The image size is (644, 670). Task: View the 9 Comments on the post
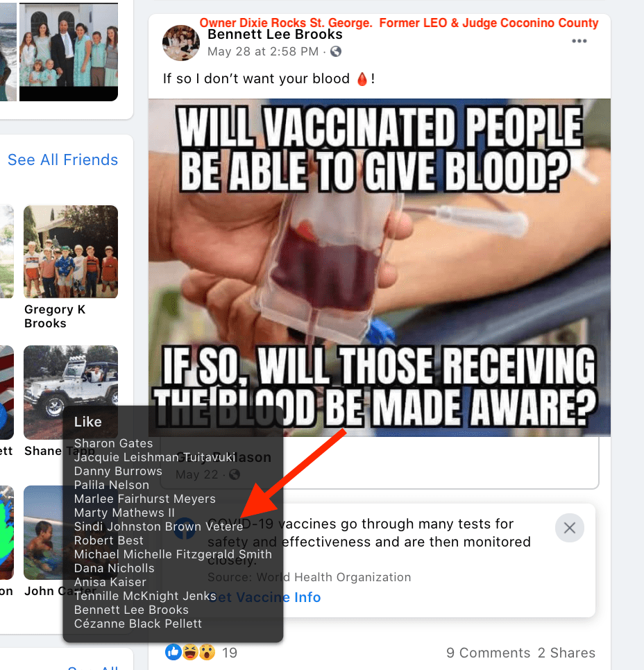[x=488, y=653]
